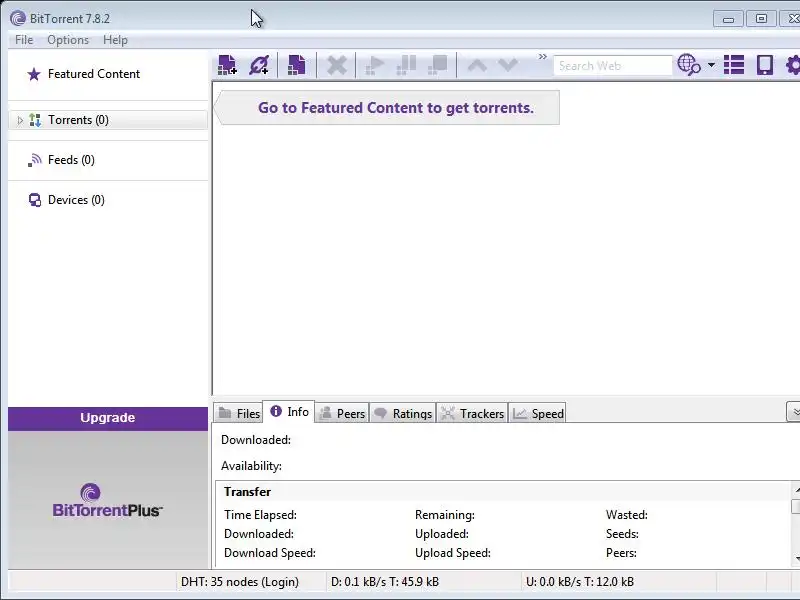Screen dimensions: 800x600
Task: Click the Add Torrent toolbar icon
Action: click(228, 65)
